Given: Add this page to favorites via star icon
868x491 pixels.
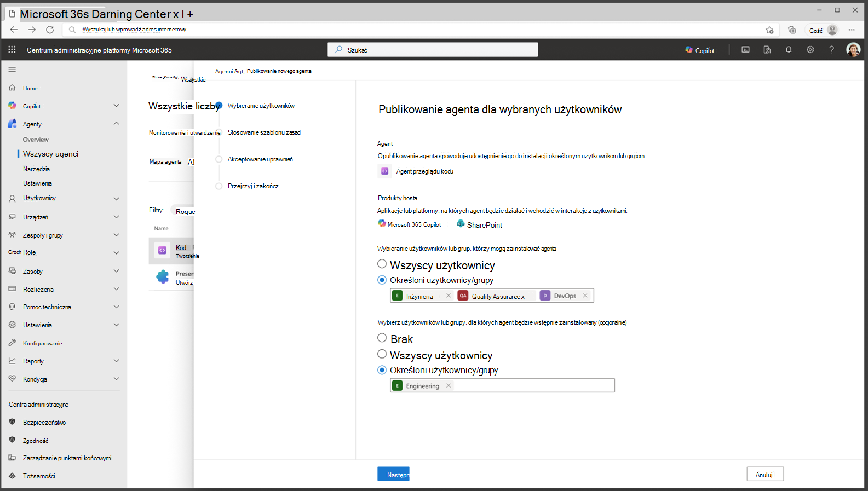Looking at the screenshot, I should [770, 30].
